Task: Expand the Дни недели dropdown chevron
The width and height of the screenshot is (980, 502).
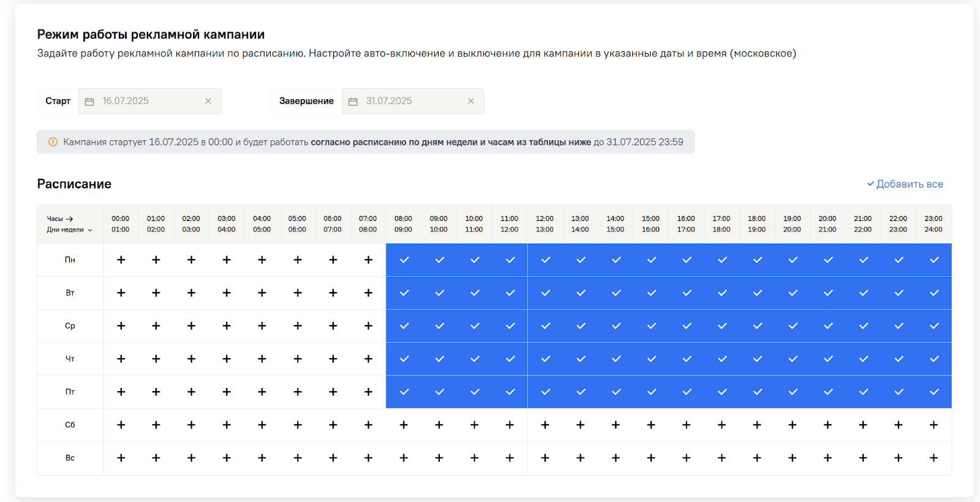Action: 90,230
